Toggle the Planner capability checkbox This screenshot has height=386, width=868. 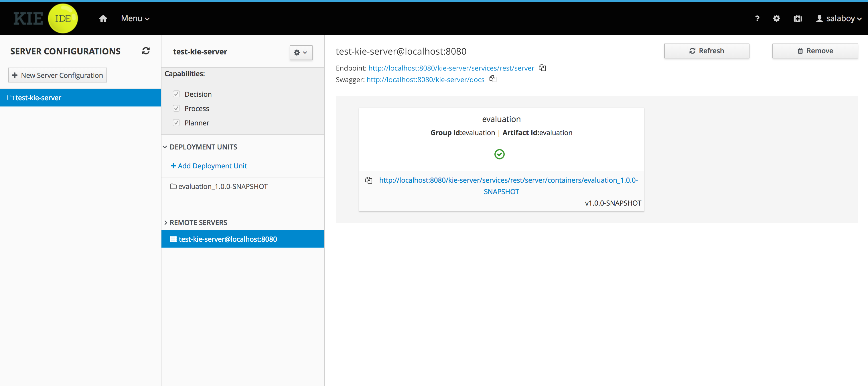click(x=176, y=123)
